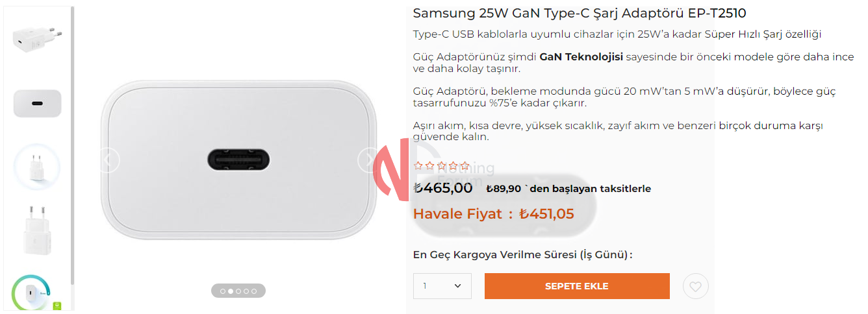
Task: Select the first carousel dot
Action: tap(223, 291)
